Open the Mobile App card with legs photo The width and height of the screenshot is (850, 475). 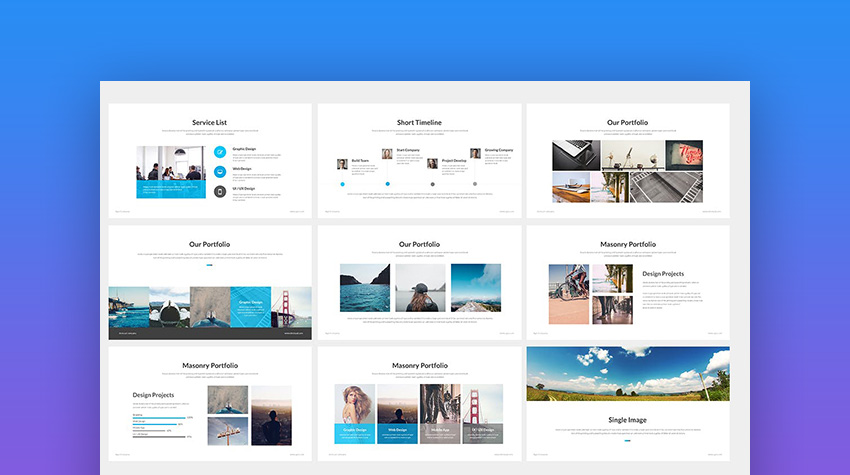click(x=440, y=414)
